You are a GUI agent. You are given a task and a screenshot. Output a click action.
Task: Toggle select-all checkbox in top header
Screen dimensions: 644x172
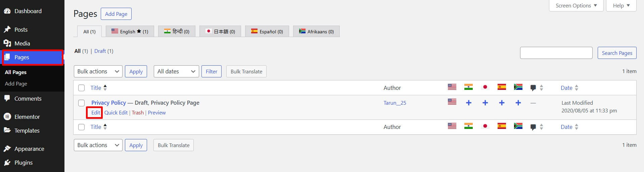click(81, 88)
